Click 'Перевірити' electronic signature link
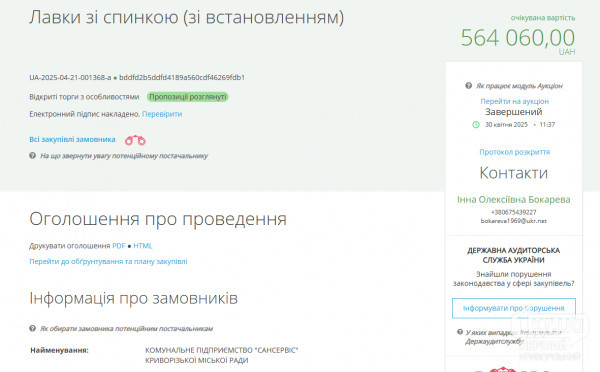600x372 pixels. (162, 114)
